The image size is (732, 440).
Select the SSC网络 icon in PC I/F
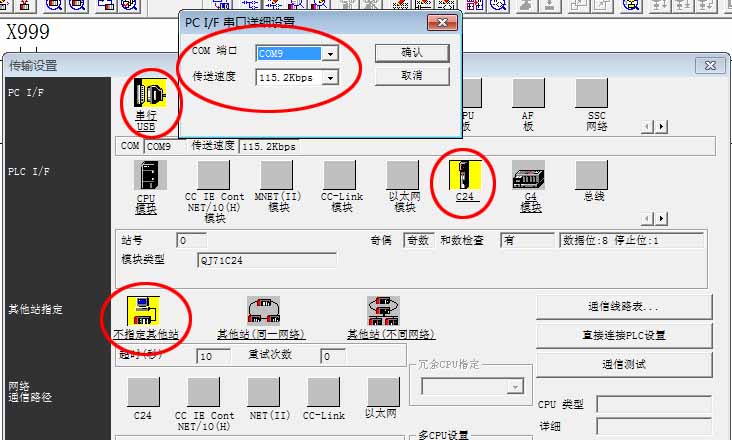click(x=596, y=93)
